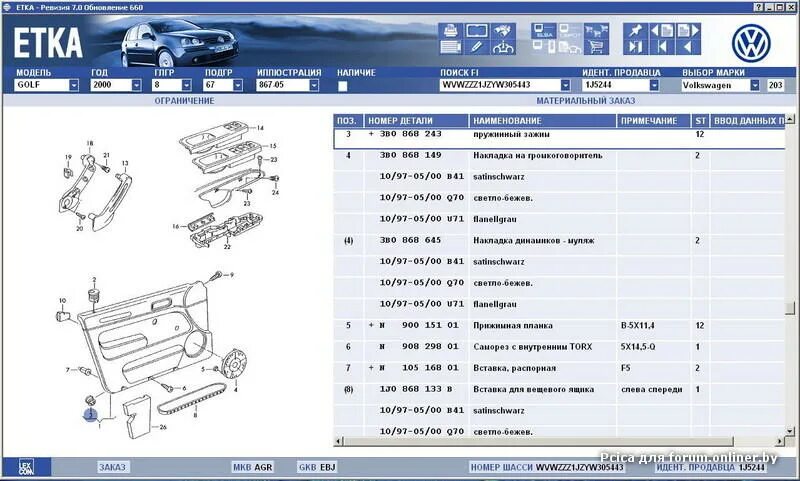Click callout 14 on the switch panel diagram
Screen dimensions: 800x481
260,128
